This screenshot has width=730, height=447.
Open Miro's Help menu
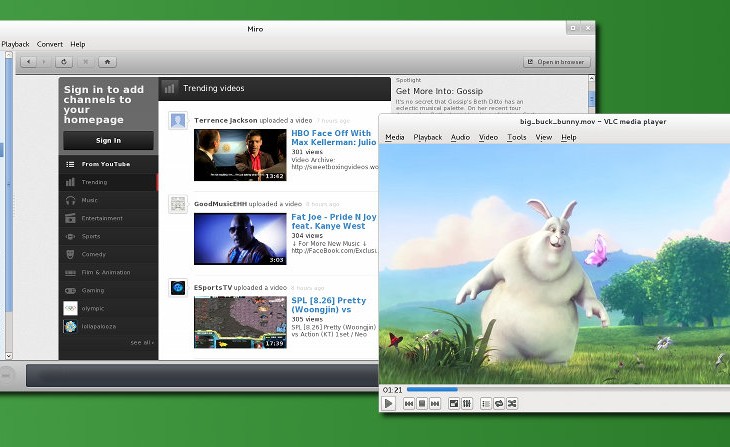coord(78,44)
